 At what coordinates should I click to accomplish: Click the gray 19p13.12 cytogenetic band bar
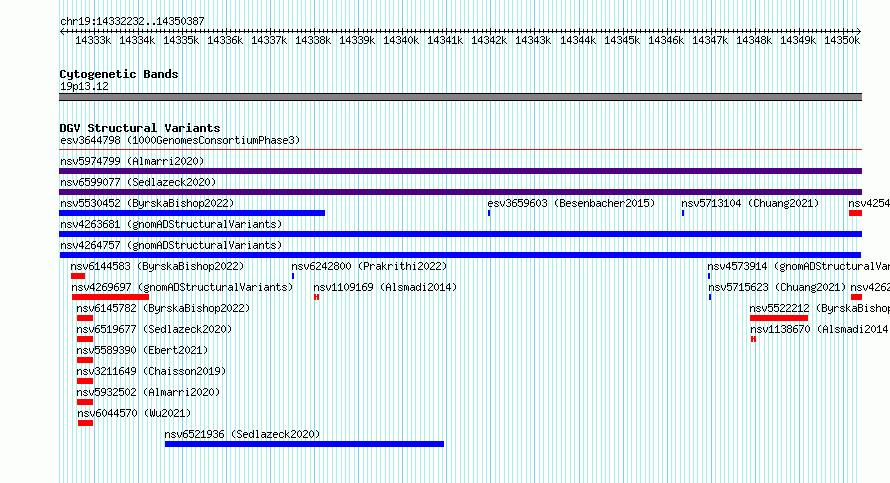(460, 97)
